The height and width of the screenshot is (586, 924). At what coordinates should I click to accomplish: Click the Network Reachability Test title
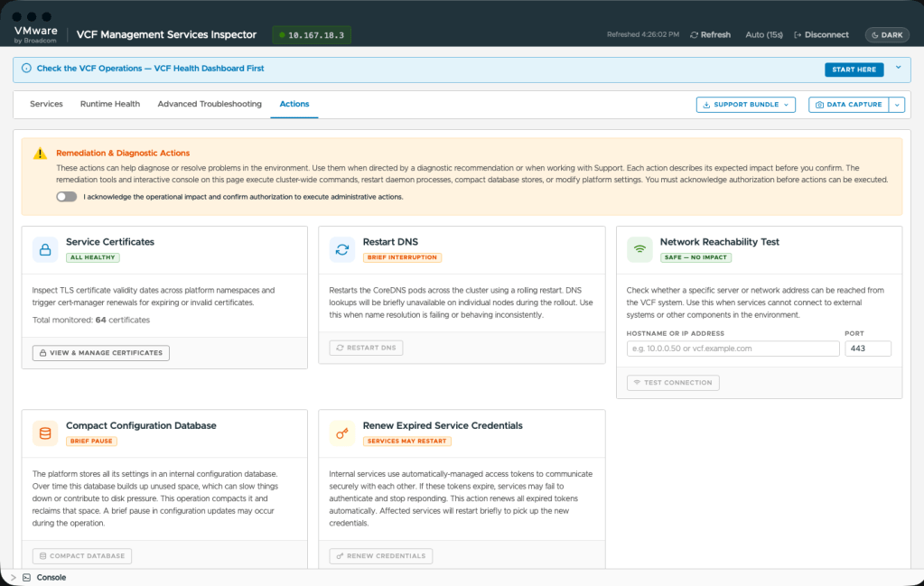point(719,241)
